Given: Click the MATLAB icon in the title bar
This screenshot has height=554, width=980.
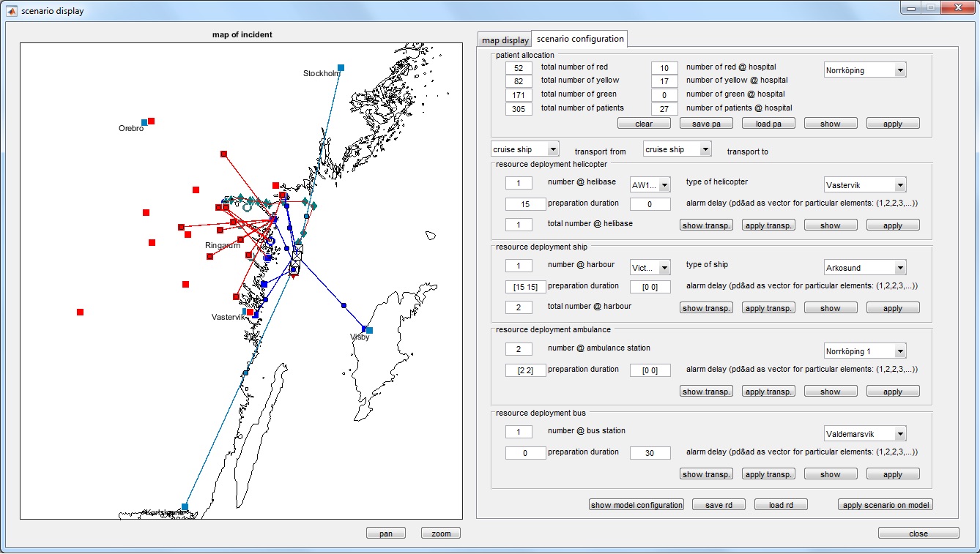Looking at the screenshot, I should coord(11,11).
